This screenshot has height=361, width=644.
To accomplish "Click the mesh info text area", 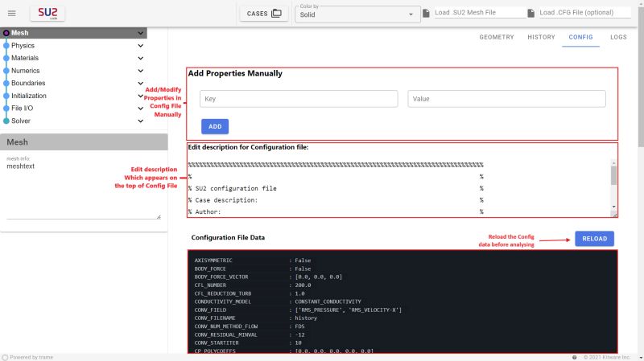I will pyautogui.click(x=84, y=190).
